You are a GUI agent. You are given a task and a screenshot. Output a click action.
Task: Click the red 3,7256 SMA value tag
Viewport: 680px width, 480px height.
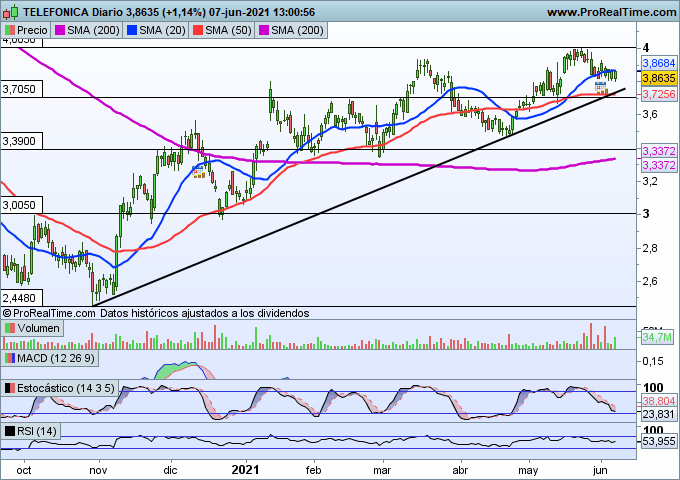pyautogui.click(x=659, y=94)
